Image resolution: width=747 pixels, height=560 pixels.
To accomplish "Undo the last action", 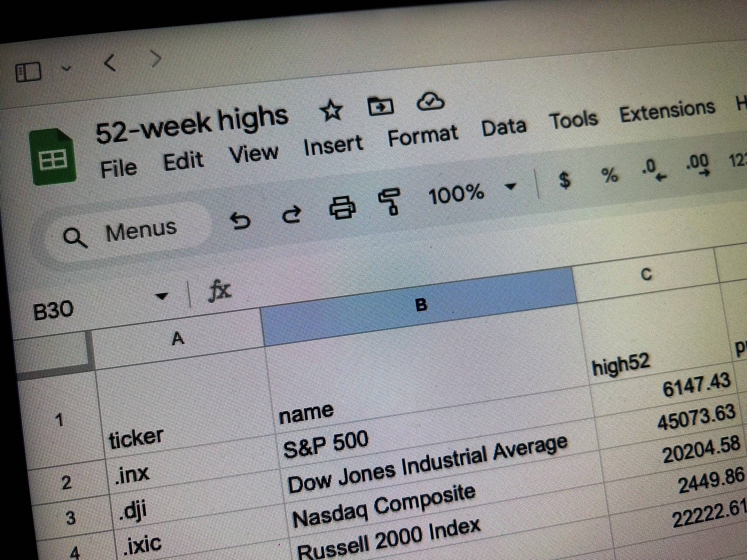I will [x=240, y=222].
